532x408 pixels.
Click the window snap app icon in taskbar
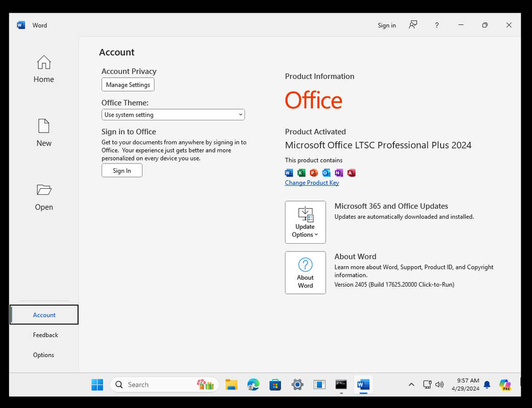click(319, 385)
